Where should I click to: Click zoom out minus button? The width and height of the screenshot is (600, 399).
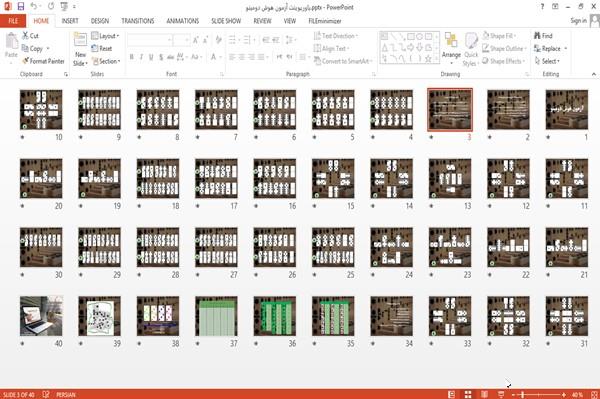(x=514, y=394)
